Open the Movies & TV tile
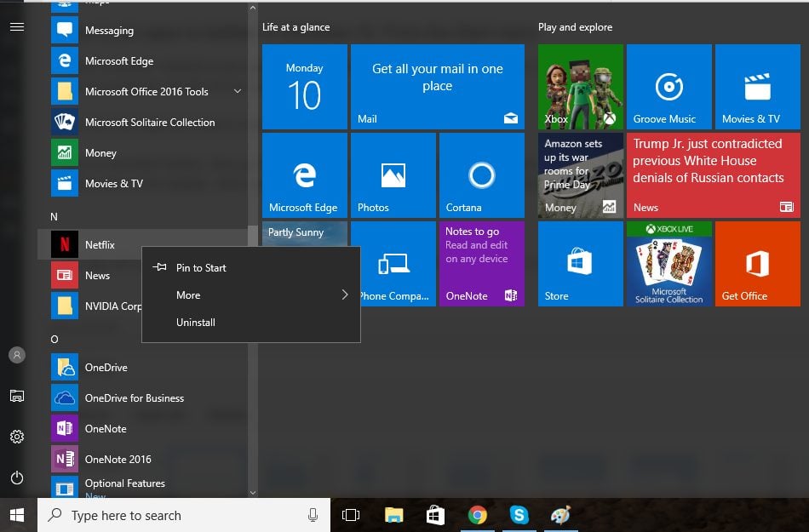This screenshot has width=809, height=532. 758,87
